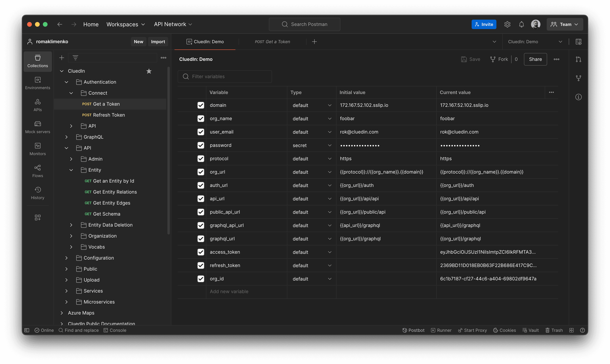Unstar the CluedIn collection
Screen dimensions: 610x364
(x=149, y=71)
